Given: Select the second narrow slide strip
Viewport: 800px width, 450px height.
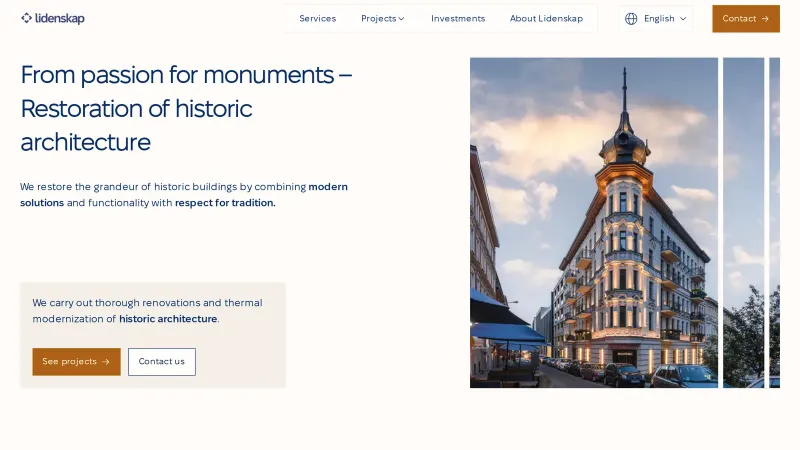Looking at the screenshot, I should (x=743, y=222).
